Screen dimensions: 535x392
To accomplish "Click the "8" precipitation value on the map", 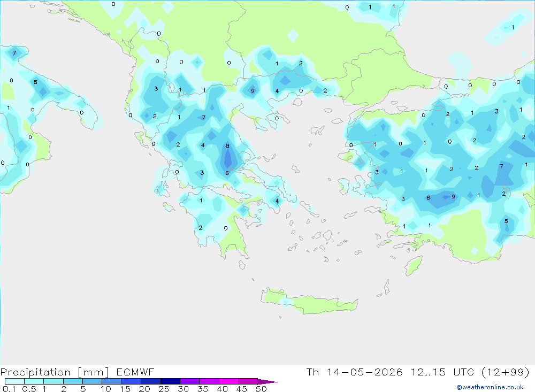I will click(227, 145).
